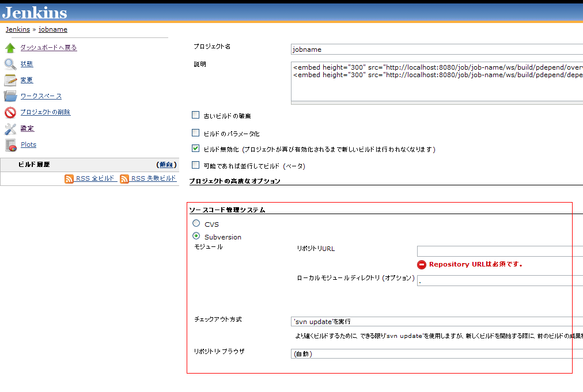Select the CVS radio button

(x=196, y=223)
